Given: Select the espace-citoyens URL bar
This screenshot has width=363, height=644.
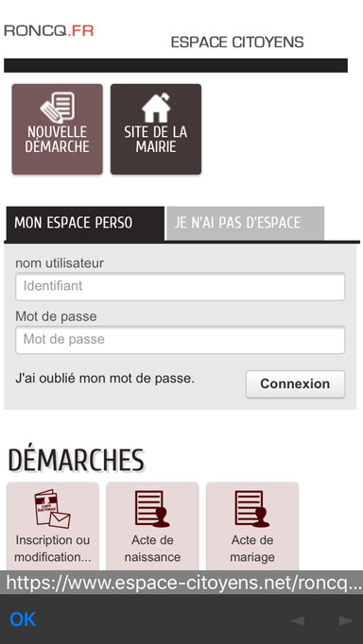Looking at the screenshot, I should point(181,583).
